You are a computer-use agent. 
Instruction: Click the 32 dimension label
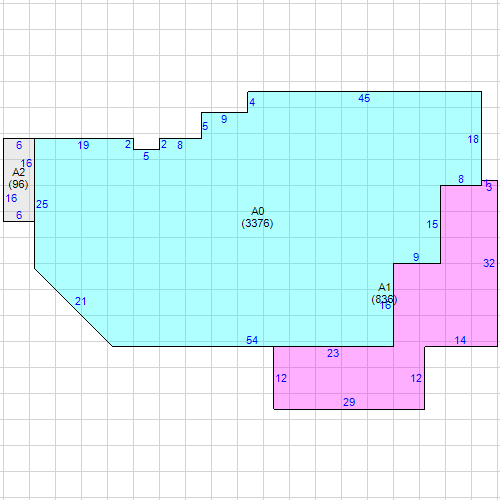[489, 263]
